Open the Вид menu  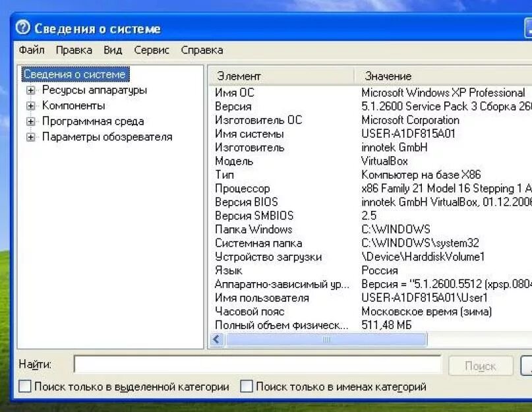(113, 50)
